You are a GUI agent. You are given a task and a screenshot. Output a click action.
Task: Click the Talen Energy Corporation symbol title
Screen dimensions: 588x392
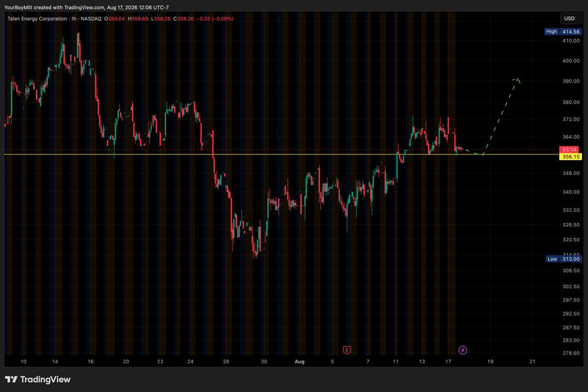[37, 19]
